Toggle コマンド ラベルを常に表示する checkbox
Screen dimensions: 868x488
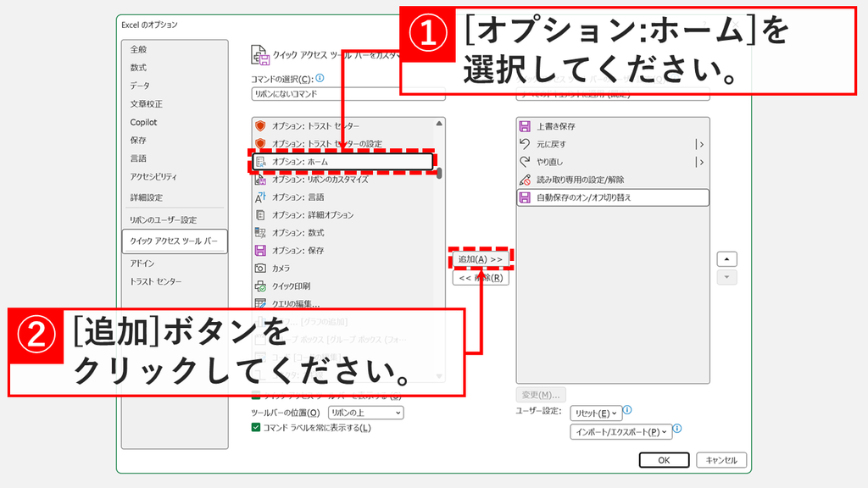(x=256, y=427)
